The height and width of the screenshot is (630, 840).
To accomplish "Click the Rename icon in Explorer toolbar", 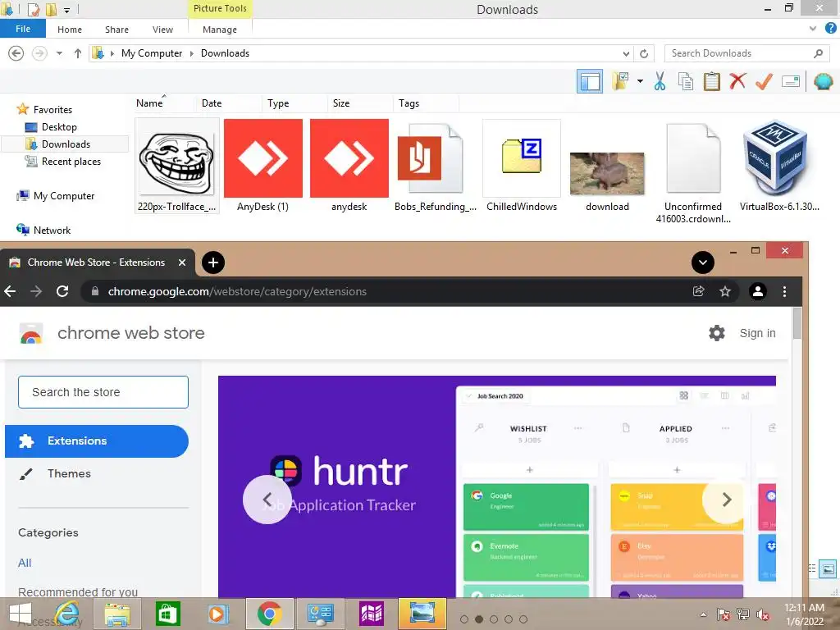I will pyautogui.click(x=791, y=81).
